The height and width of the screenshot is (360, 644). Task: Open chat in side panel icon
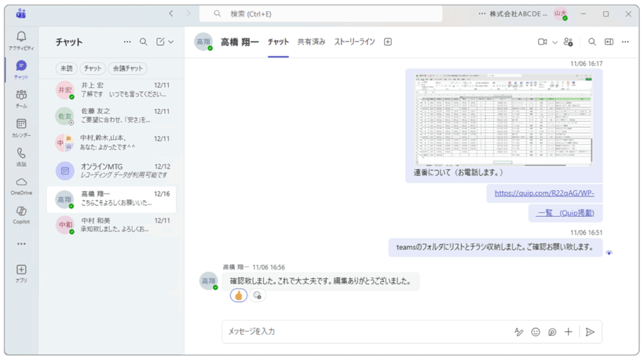(609, 42)
